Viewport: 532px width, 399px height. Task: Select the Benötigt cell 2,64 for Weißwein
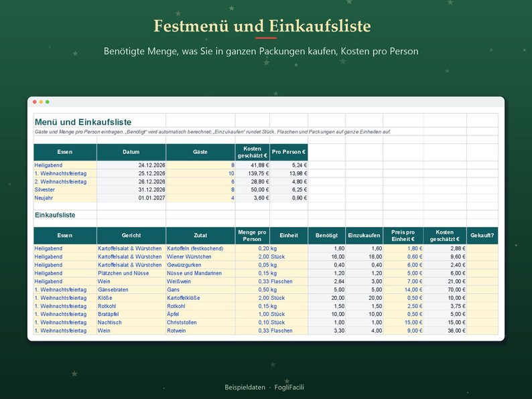(327, 281)
